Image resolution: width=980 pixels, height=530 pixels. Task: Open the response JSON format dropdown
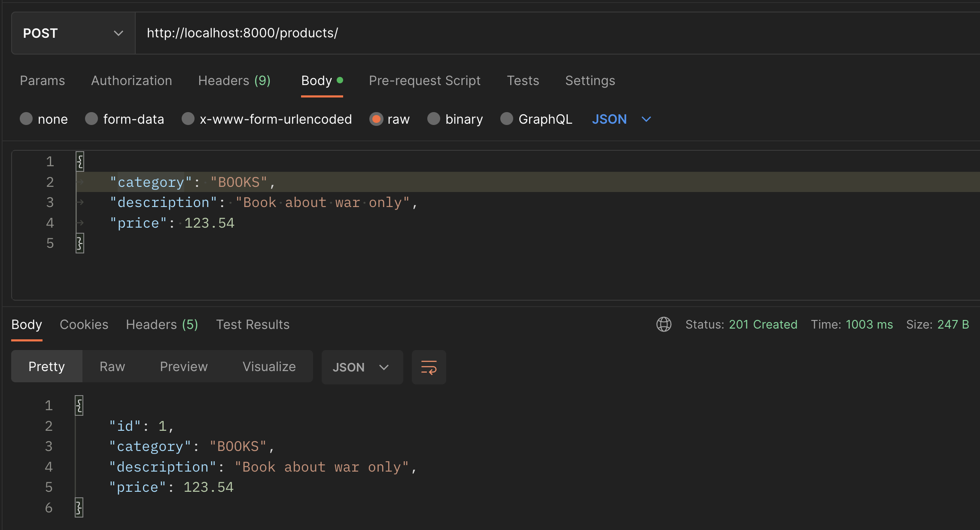coord(362,367)
